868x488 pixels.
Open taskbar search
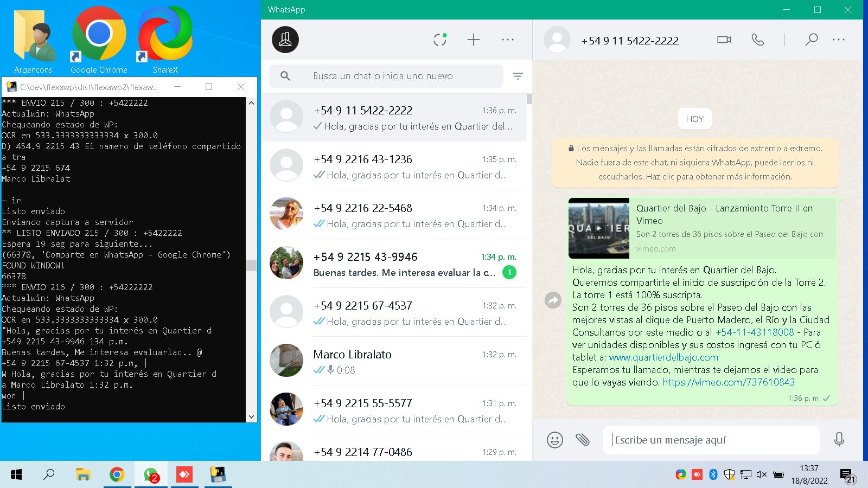(49, 475)
